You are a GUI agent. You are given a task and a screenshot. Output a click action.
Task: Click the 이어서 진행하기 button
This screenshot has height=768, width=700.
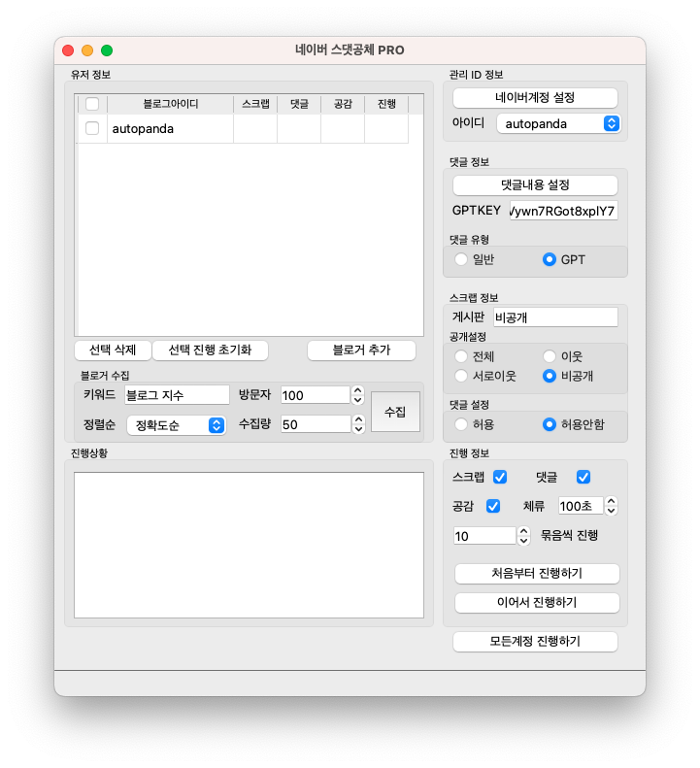coord(537,602)
